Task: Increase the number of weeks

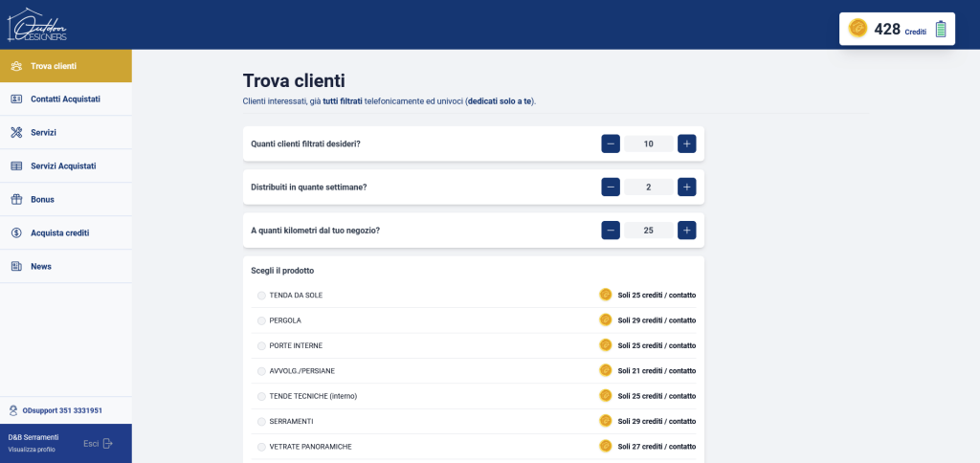Action: 686,187
